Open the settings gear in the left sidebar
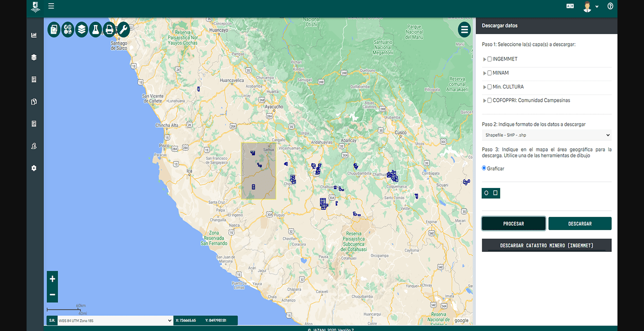Screen dimensions: 644x331 [x=34, y=168]
